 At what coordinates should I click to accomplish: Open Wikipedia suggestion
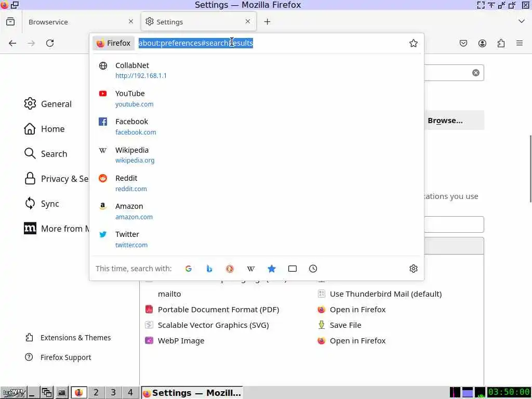[x=257, y=155]
